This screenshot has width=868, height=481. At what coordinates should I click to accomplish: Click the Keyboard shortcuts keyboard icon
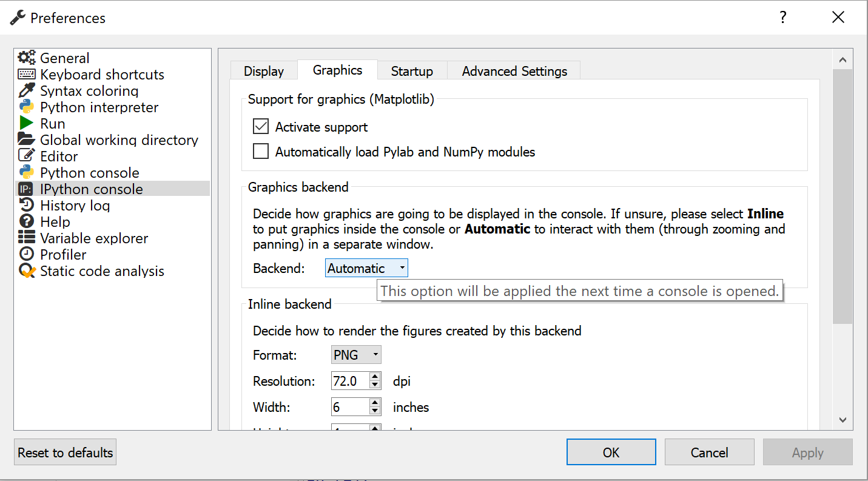[27, 75]
